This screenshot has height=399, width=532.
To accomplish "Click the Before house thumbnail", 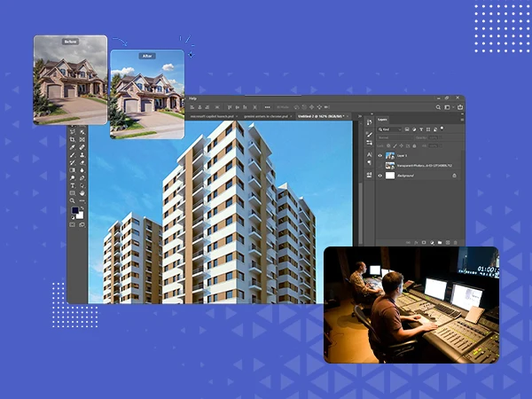I will click(70, 80).
